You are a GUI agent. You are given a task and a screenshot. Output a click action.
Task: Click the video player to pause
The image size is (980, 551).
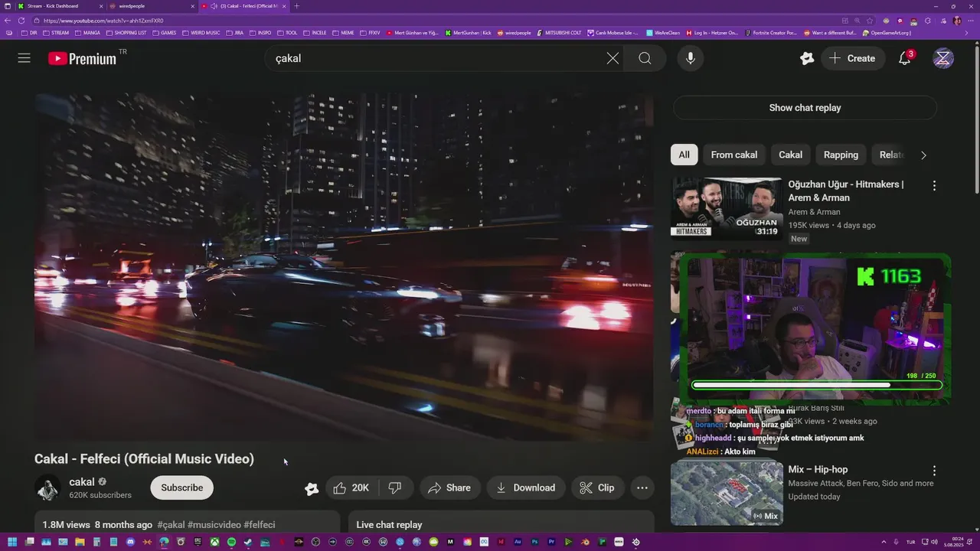pos(344,266)
